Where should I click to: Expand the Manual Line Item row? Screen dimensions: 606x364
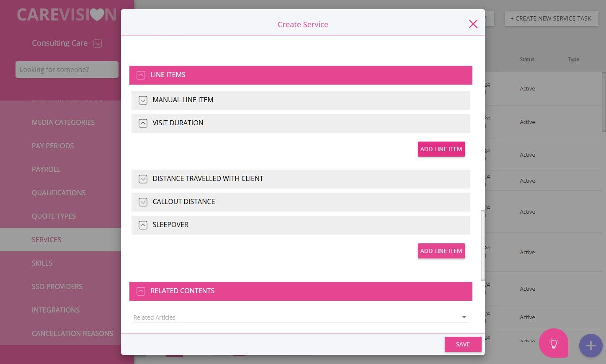click(143, 100)
